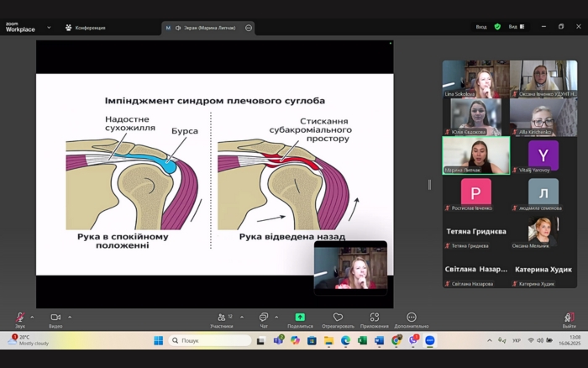Unmute microphone with the Звук button
588x368 pixels.
point(19,318)
